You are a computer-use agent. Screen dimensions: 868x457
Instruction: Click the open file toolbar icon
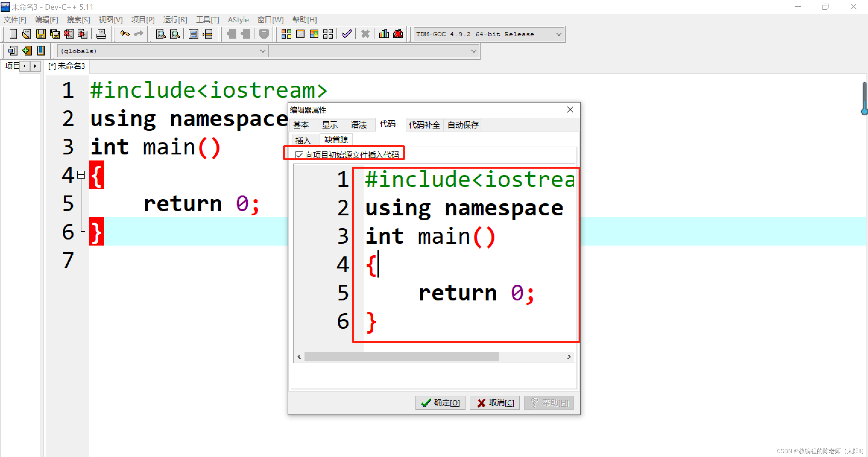[x=27, y=34]
